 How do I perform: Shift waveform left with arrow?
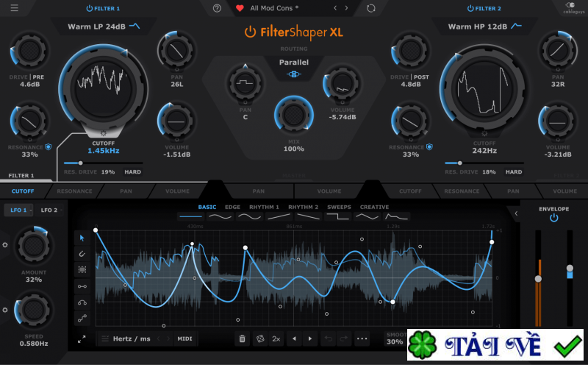pos(295,339)
